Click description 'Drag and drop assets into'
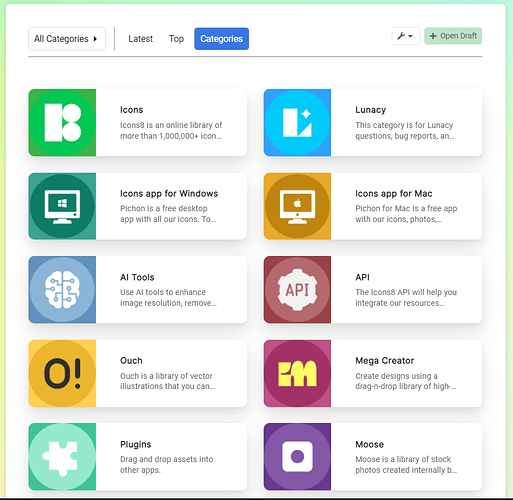This screenshot has height=500, width=513. (167, 459)
